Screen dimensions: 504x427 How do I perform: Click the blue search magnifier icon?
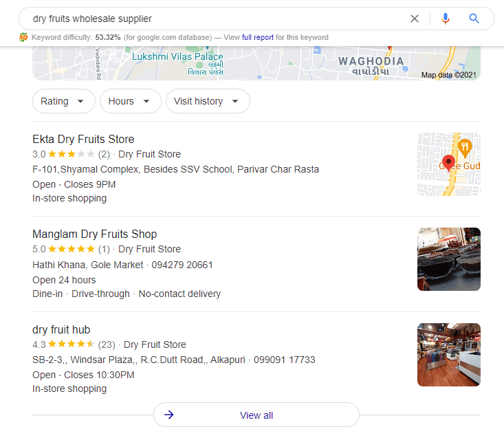point(474,19)
